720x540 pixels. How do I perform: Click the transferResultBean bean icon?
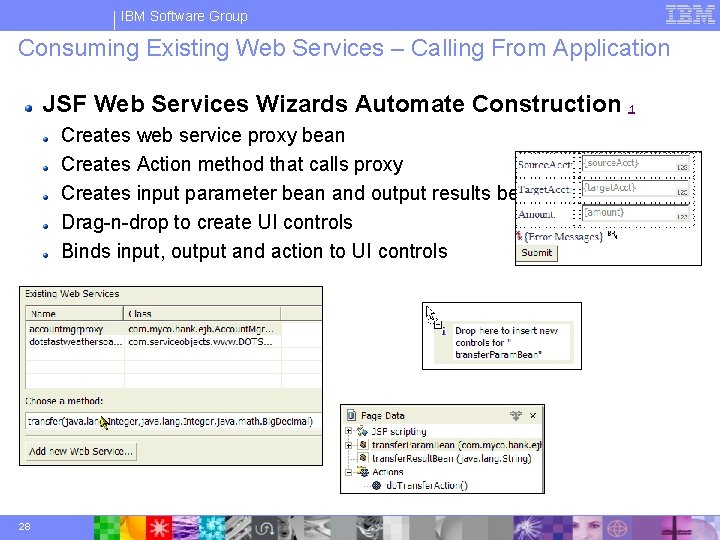click(363, 458)
